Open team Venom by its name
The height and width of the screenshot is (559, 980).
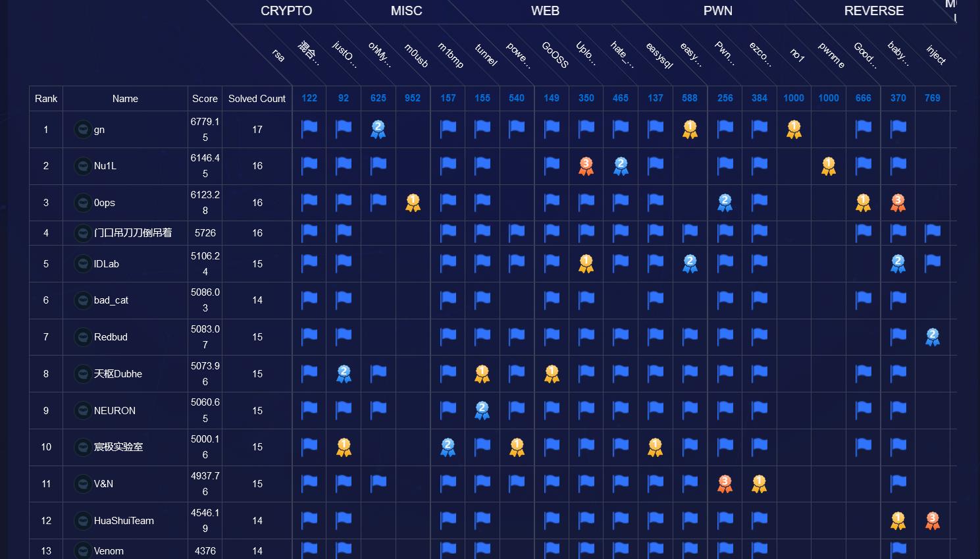[109, 551]
